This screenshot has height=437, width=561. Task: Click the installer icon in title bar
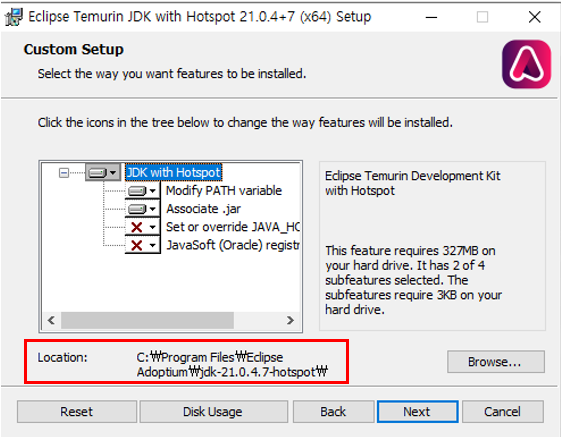click(13, 17)
